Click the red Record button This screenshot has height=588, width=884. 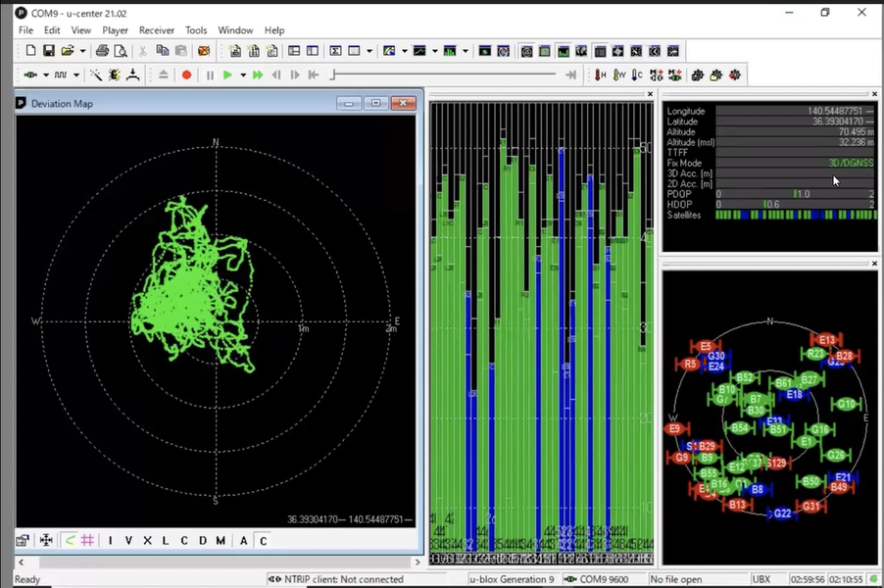(x=186, y=74)
